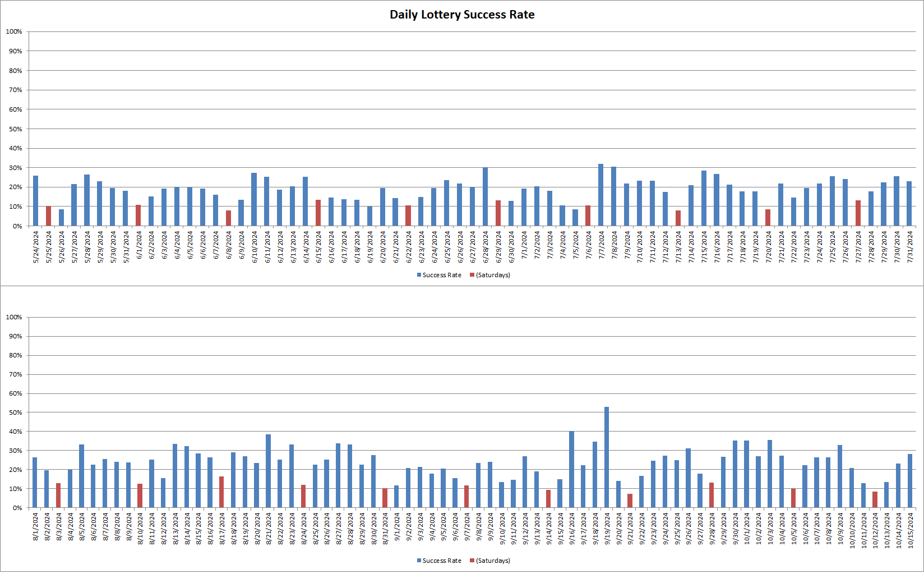
Task: Select the red bar on 10/12/2024
Action: 875,499
